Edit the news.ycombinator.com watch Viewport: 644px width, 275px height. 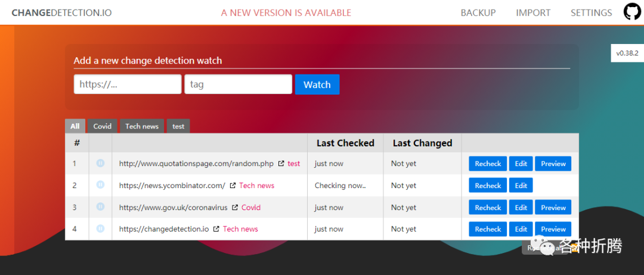pyautogui.click(x=521, y=185)
